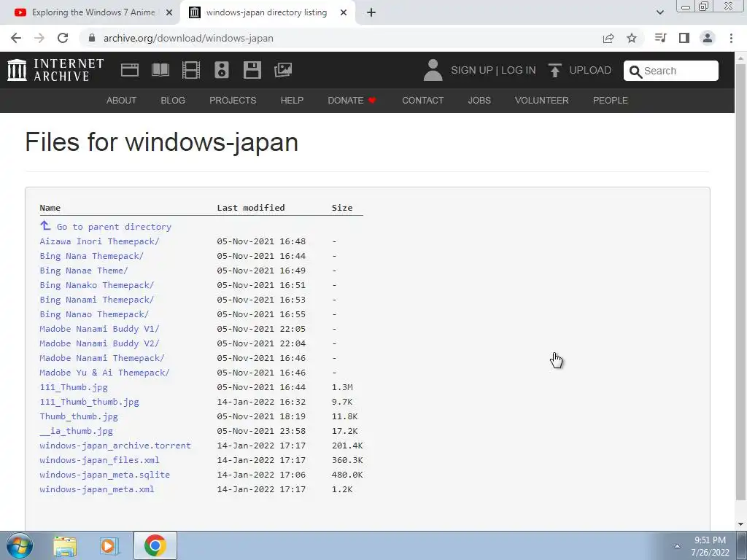Download the 111_Thumb.jpg file
The height and width of the screenshot is (560, 747).
[x=74, y=387]
